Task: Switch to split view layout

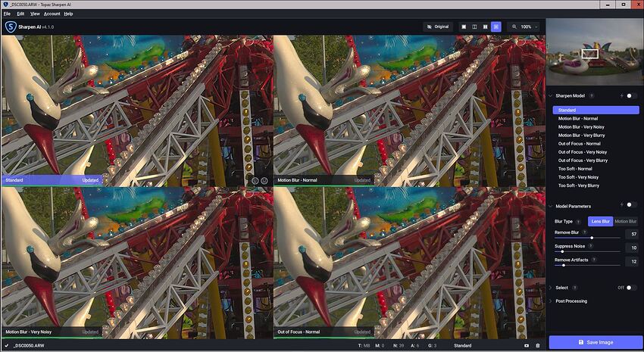Action: (474, 26)
